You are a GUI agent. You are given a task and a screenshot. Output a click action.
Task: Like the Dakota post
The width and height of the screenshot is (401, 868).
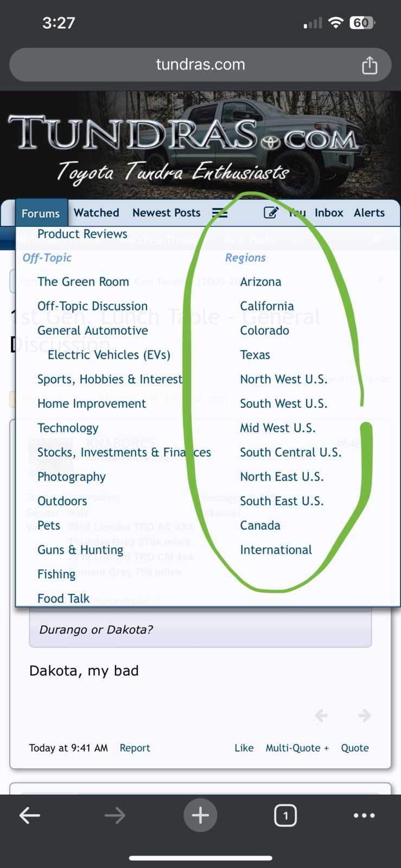click(244, 748)
